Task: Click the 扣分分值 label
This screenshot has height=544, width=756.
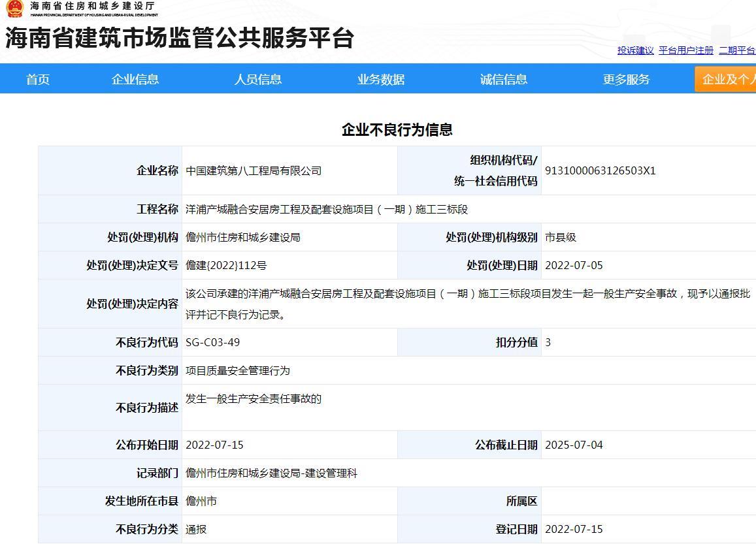Action: coord(516,343)
